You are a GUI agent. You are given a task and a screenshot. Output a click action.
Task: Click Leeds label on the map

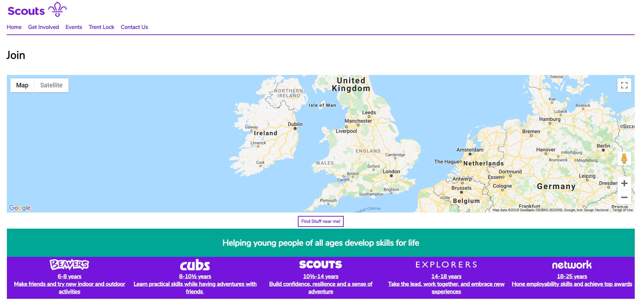click(x=369, y=112)
